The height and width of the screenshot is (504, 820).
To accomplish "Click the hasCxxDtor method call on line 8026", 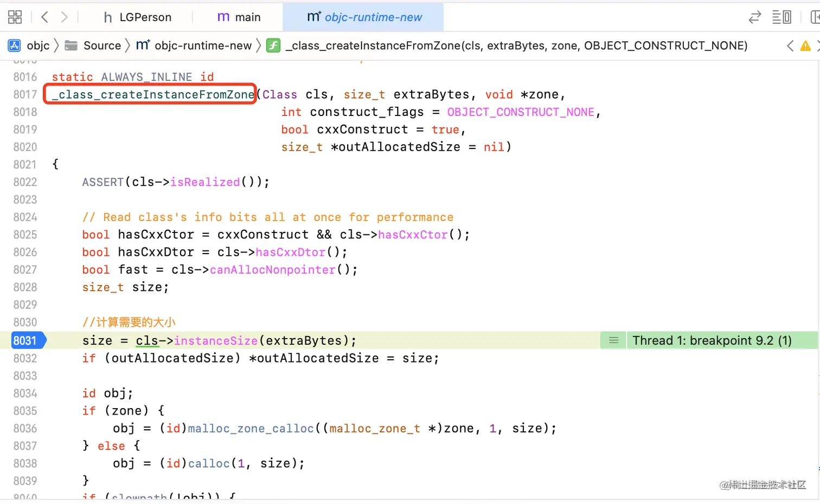I will pos(291,252).
